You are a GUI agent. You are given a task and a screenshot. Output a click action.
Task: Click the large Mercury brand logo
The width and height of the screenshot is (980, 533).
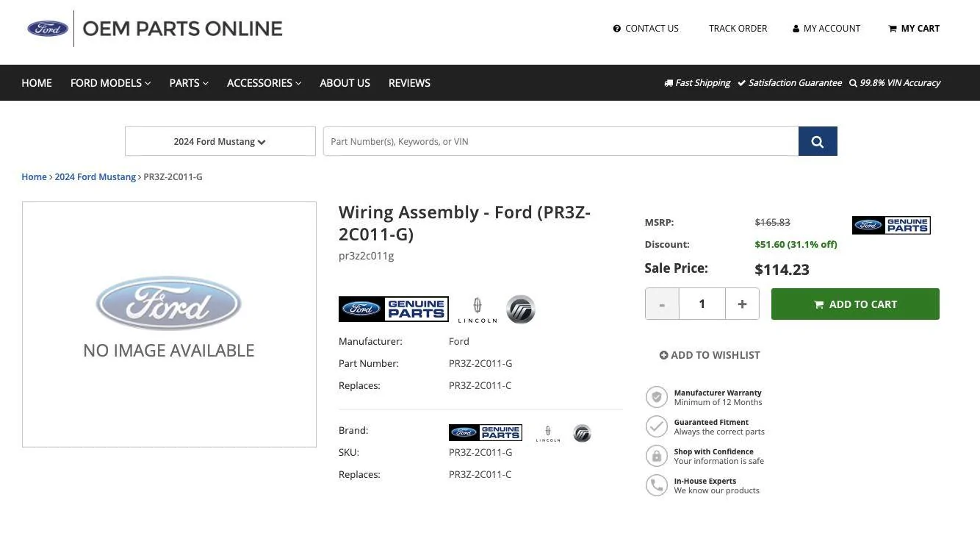coord(521,310)
